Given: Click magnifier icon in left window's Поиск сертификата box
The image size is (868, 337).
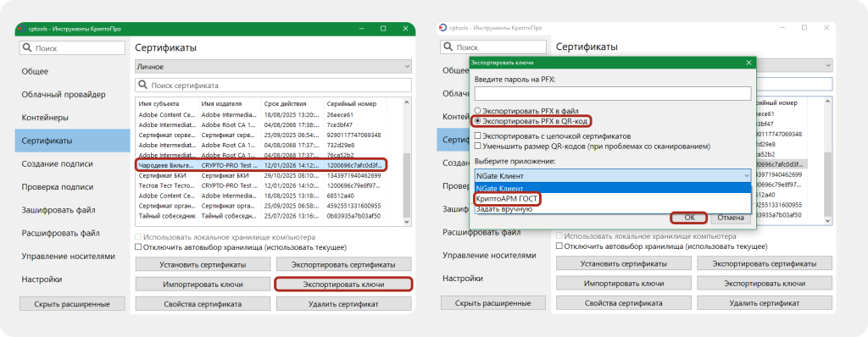Looking at the screenshot, I should (x=143, y=86).
